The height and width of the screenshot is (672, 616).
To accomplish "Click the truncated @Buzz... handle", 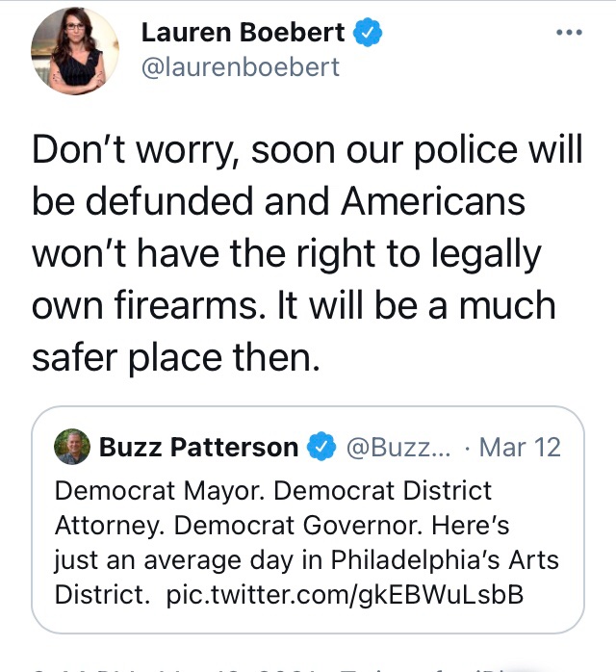I will pyautogui.click(x=398, y=448).
